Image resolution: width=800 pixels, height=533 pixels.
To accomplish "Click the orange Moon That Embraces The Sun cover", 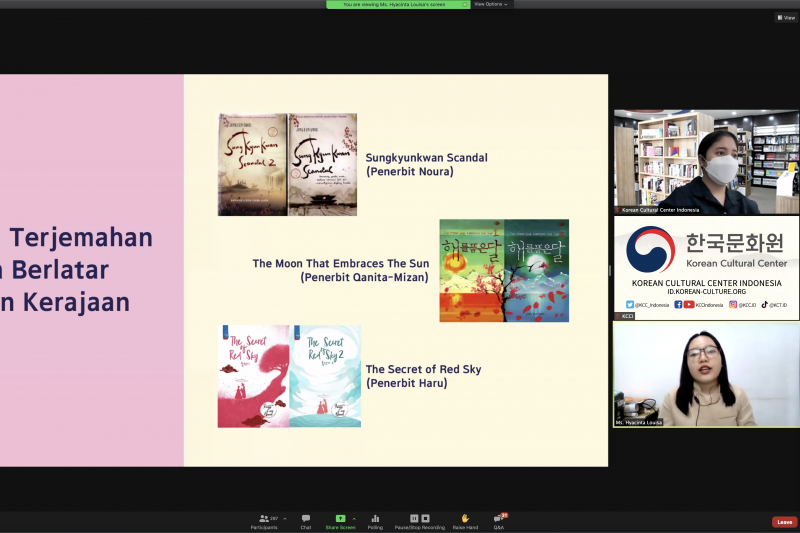I will click(472, 270).
